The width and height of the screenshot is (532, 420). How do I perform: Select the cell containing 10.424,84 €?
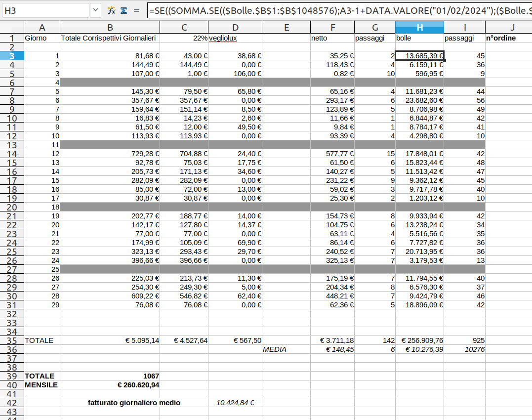point(235,403)
